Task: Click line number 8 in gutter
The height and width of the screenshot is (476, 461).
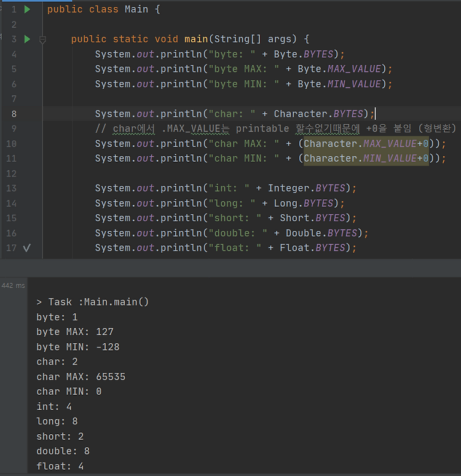Action: (14, 114)
